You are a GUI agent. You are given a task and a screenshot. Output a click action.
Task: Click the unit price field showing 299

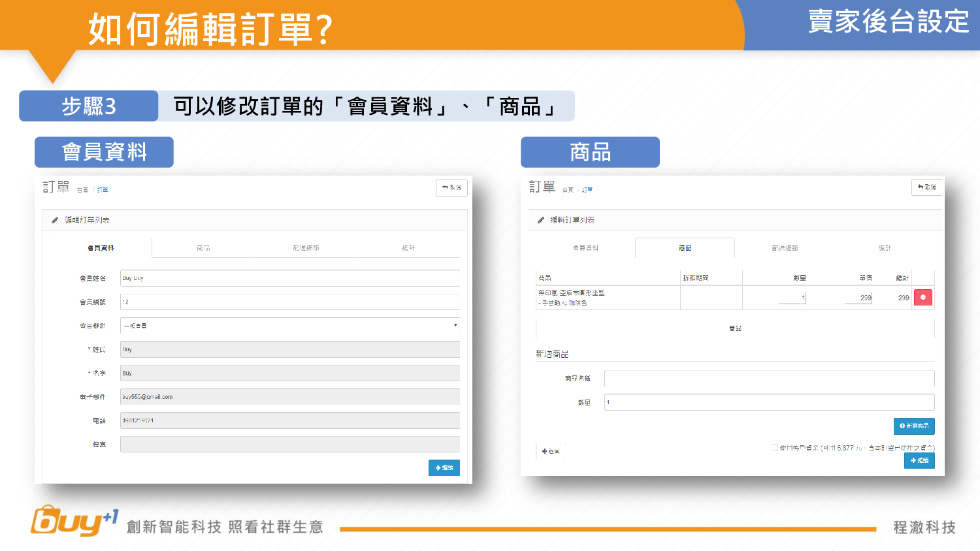click(x=858, y=298)
